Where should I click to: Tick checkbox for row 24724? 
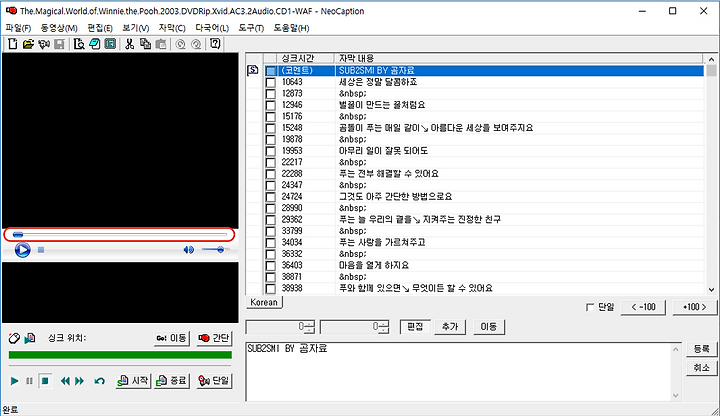271,197
